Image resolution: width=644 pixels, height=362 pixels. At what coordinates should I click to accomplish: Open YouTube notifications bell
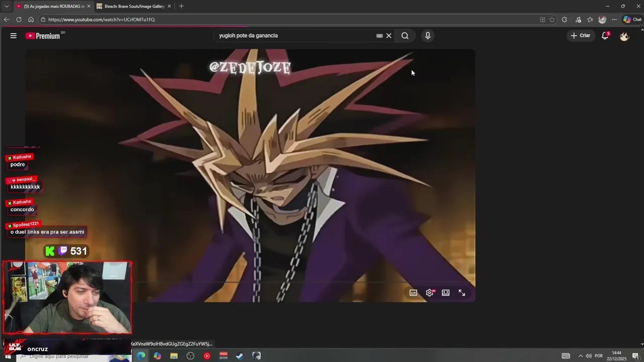point(605,36)
